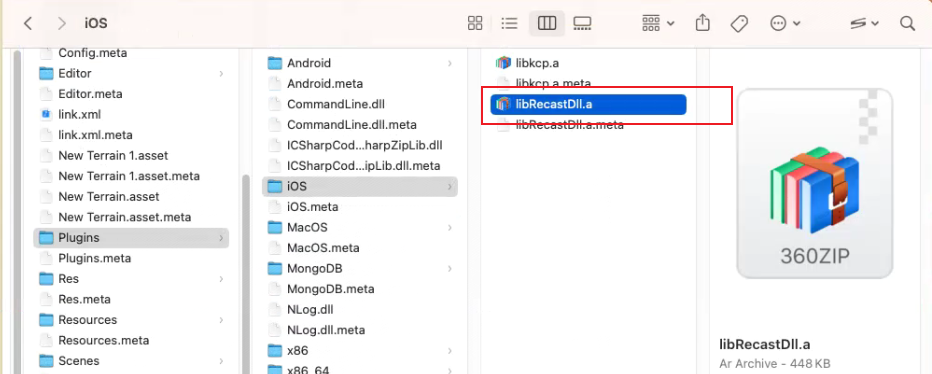932x374 pixels.
Task: Click the Tags toolbar icon
Action: click(x=739, y=24)
